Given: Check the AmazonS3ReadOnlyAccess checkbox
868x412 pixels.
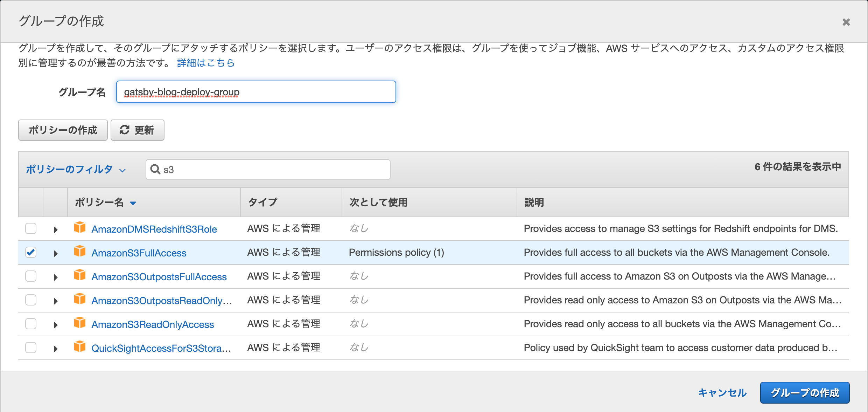Looking at the screenshot, I should tap(31, 324).
